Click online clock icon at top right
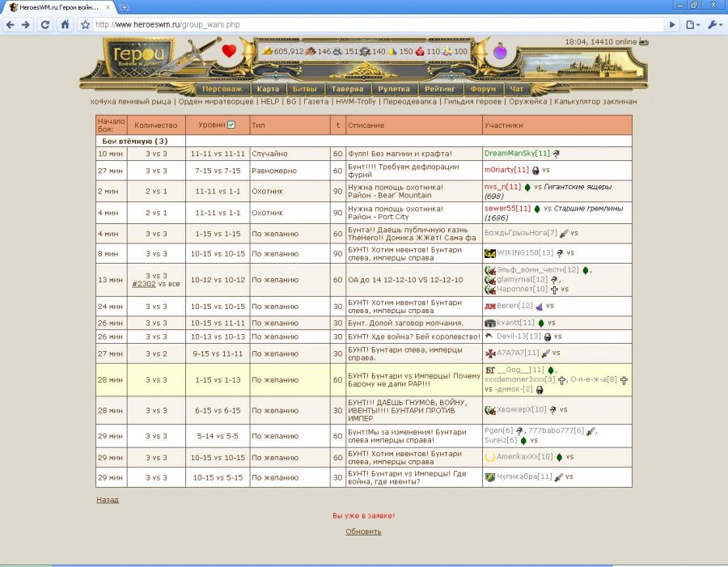 644,42
